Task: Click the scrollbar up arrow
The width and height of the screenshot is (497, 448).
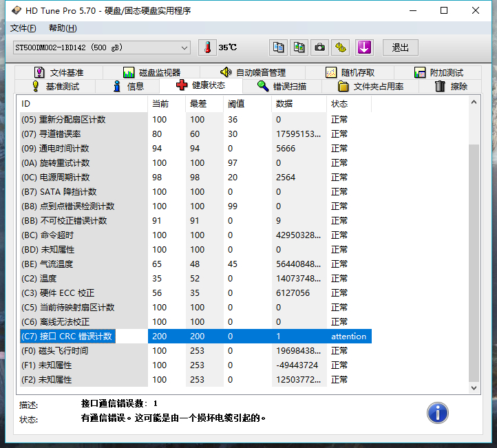Action: [x=474, y=102]
